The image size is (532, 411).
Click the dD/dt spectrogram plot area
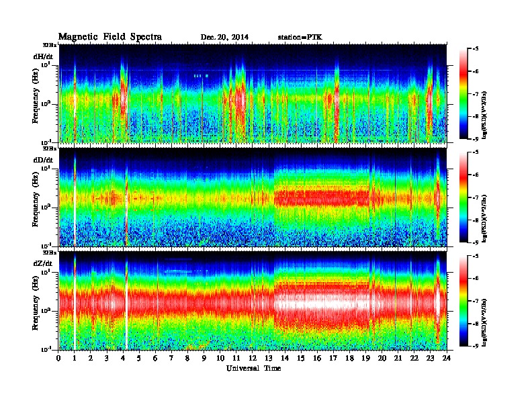click(x=253, y=197)
